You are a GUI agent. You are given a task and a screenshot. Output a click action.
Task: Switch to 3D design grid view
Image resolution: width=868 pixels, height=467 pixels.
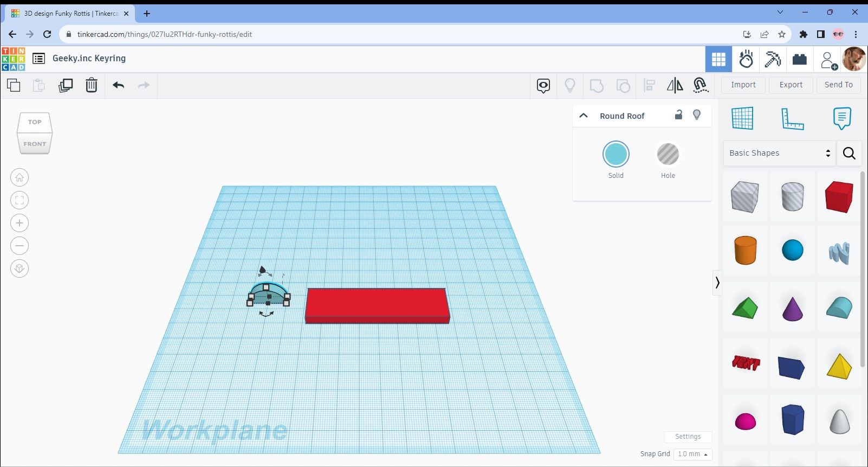pos(718,59)
